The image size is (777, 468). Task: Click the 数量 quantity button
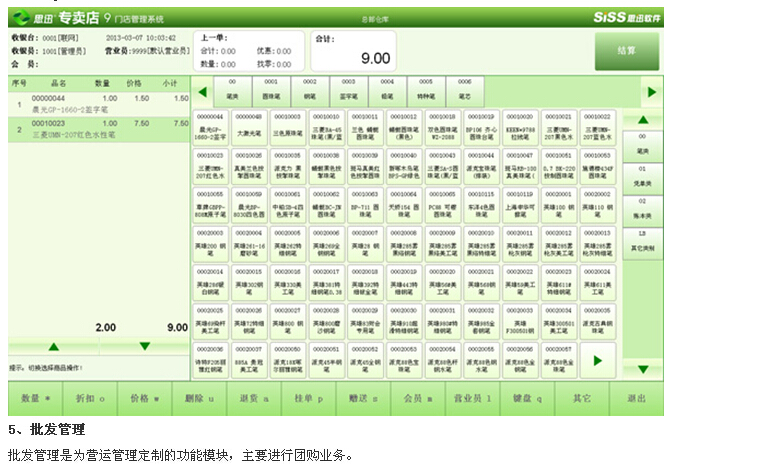[35, 398]
